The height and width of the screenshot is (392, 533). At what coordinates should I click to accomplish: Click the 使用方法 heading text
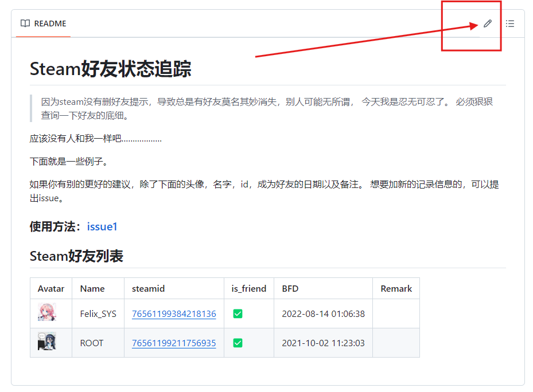coord(55,226)
